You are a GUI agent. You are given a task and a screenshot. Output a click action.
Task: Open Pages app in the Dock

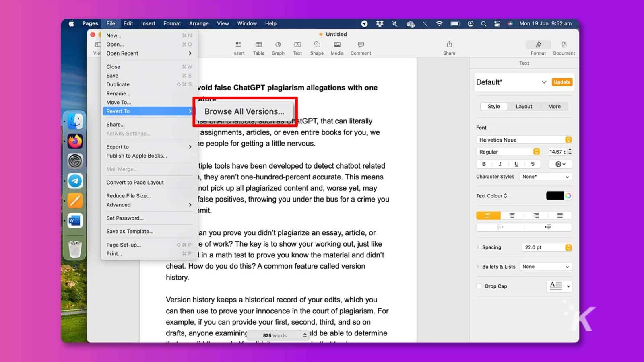[75, 200]
